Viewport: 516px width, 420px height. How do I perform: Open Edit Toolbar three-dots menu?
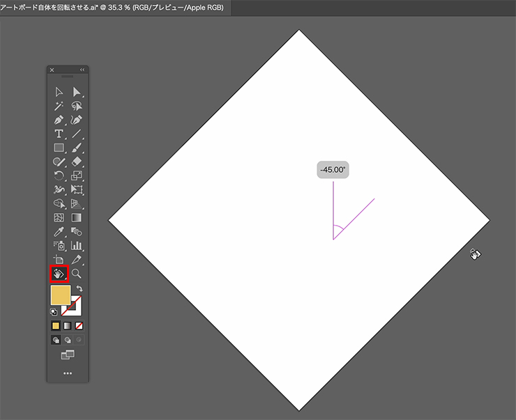68,373
